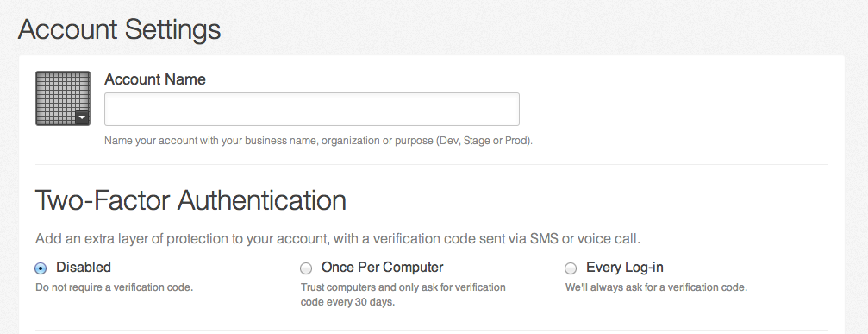
Task: Click 'We'll always ask for a verification code.' text
Action: [656, 287]
